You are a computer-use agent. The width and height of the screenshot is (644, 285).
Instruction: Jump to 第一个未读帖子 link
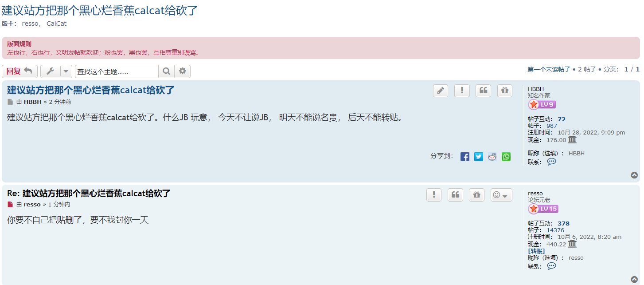[549, 69]
